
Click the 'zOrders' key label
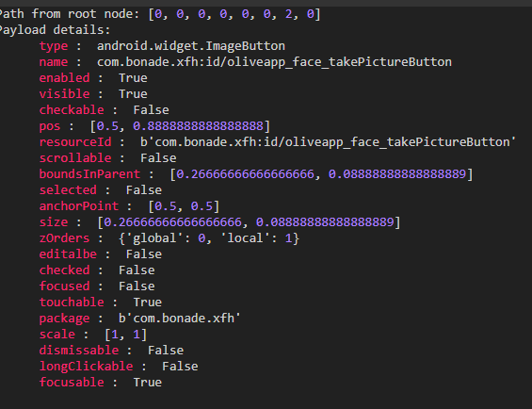64,238
